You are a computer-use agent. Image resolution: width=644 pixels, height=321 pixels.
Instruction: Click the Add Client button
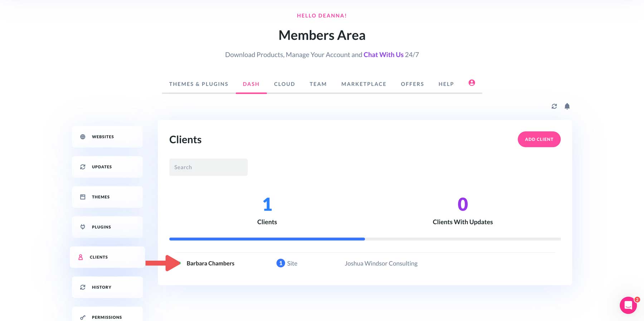pos(539,139)
